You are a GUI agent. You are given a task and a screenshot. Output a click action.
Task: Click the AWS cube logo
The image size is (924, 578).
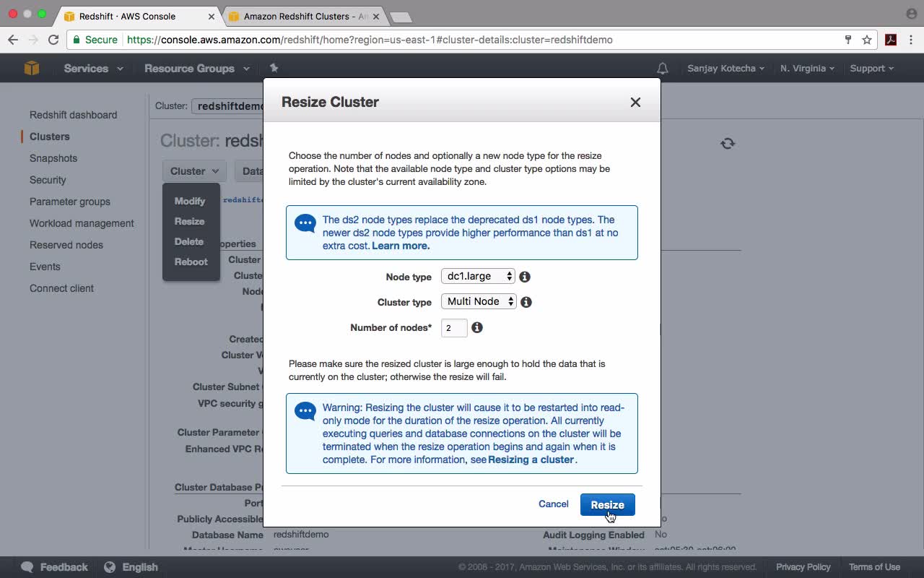tap(32, 68)
